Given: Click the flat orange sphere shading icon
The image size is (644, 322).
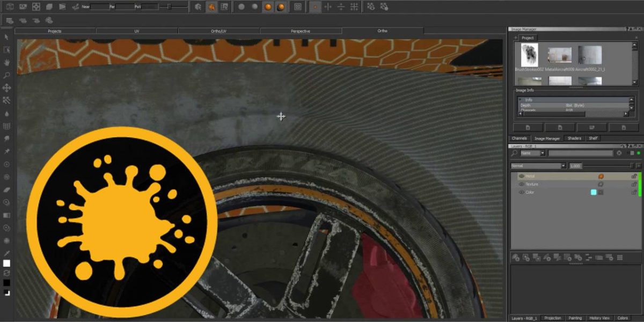Looking at the screenshot, I should [267, 7].
